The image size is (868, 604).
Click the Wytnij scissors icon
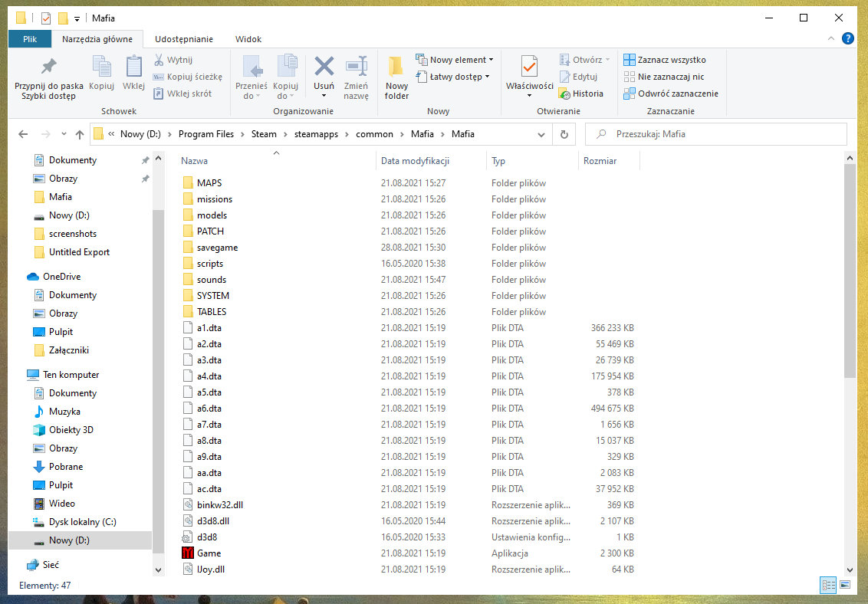159,60
